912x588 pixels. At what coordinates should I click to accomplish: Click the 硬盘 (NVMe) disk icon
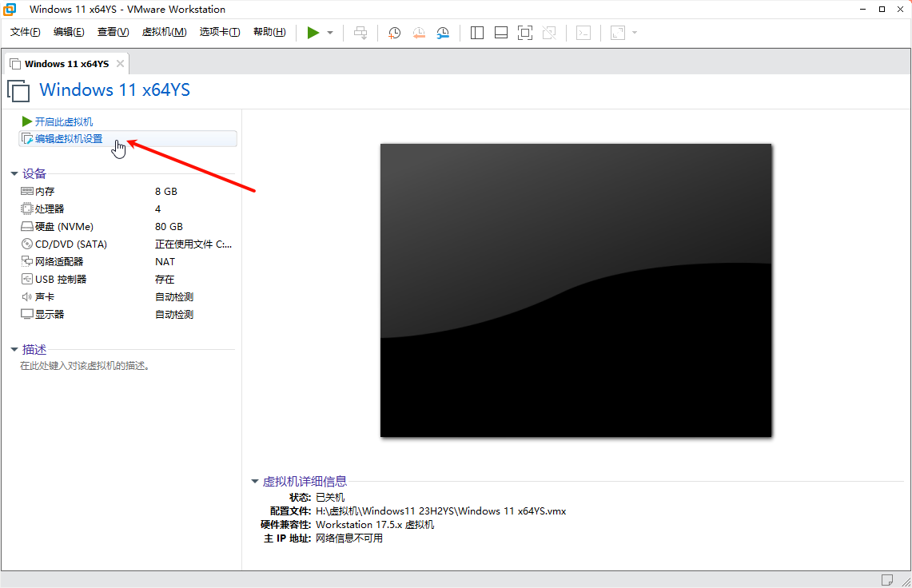pyautogui.click(x=26, y=226)
